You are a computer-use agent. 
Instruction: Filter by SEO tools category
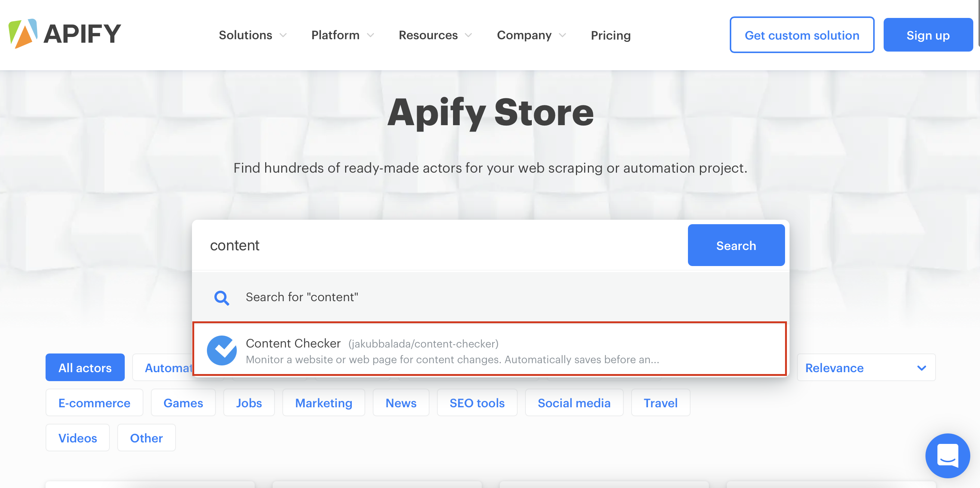[477, 402]
